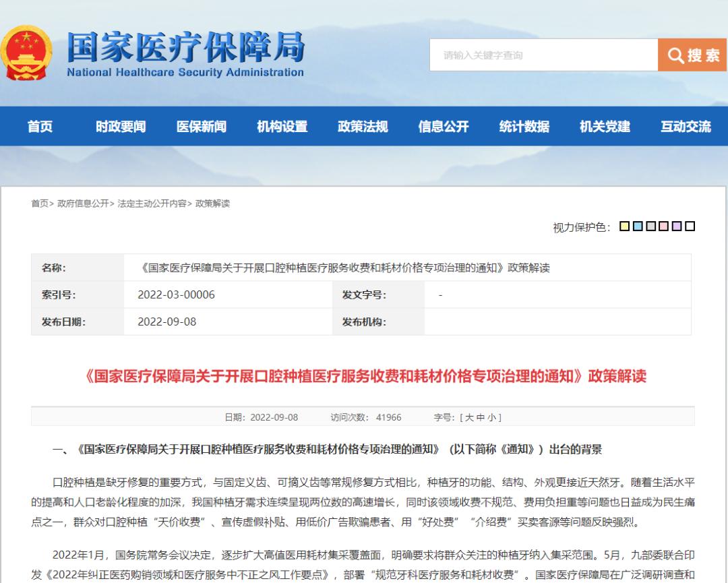Screen dimensions: 728x583
Task: Open the 政策法规 menu item
Action: pyautogui.click(x=365, y=126)
